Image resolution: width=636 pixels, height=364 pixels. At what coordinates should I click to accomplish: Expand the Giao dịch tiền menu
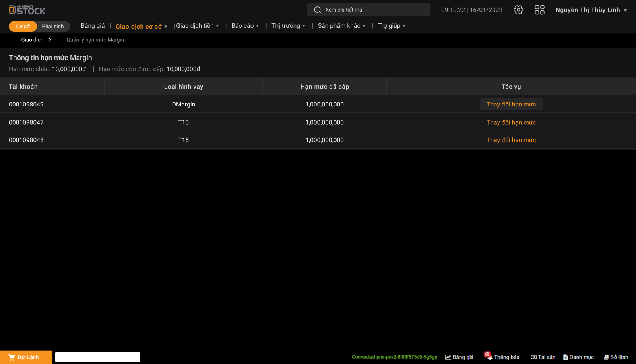pos(198,26)
